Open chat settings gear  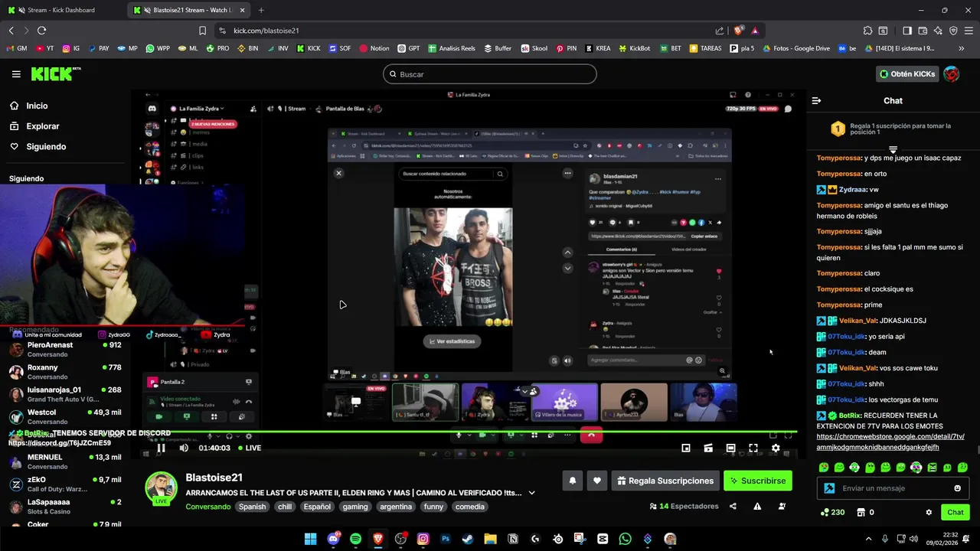[929, 513]
